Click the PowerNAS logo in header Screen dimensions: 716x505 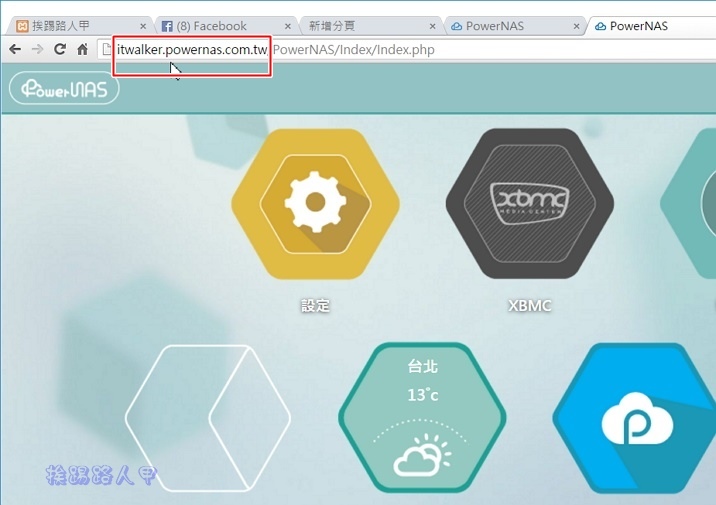tap(64, 89)
